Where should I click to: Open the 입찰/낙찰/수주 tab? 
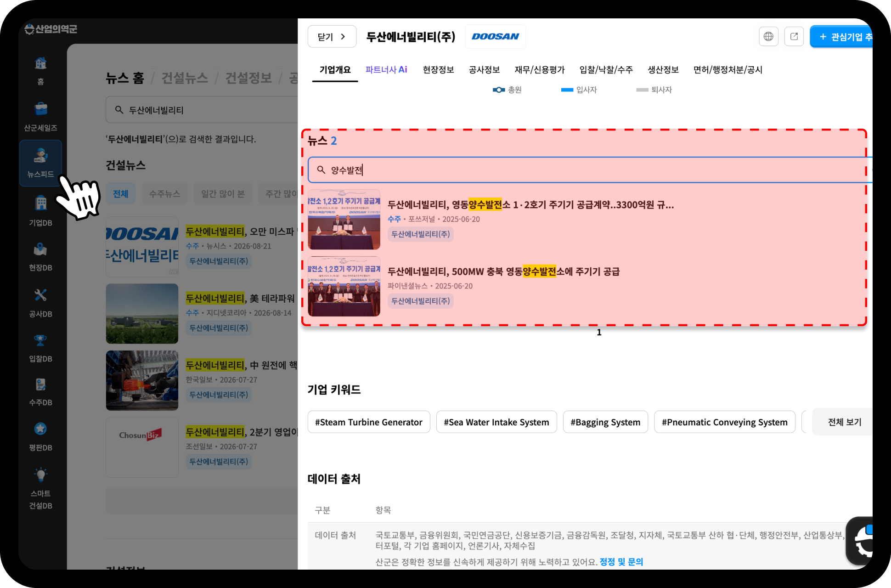(x=606, y=70)
